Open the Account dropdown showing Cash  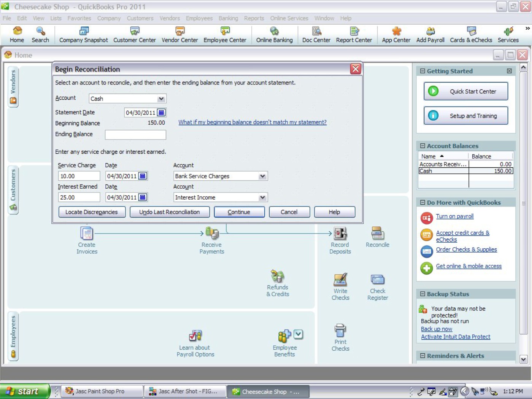161,99
